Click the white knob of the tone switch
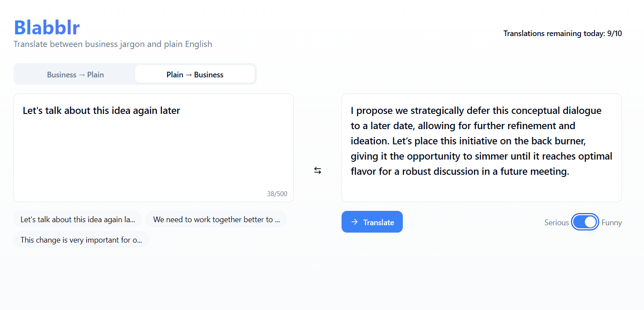This screenshot has width=644, height=310. pos(590,222)
